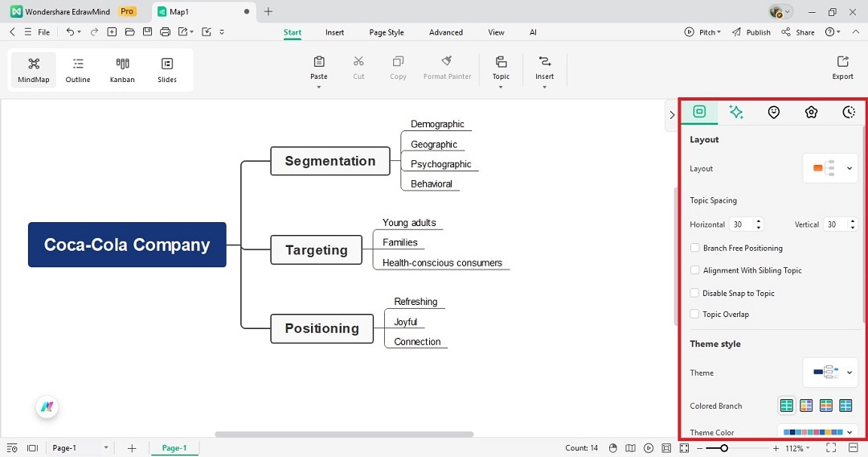Open the Page-1 page selector dropdown
The image size is (868, 457).
tap(106, 447)
